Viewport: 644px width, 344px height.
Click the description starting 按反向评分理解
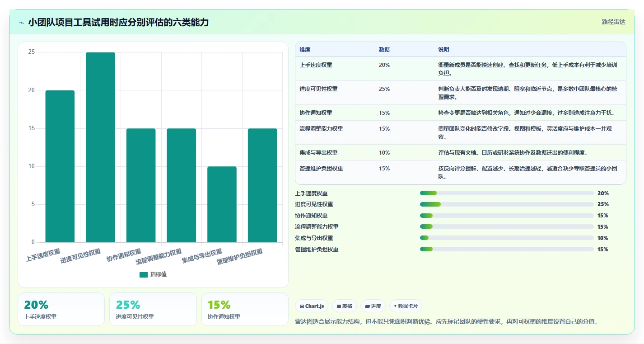click(527, 172)
